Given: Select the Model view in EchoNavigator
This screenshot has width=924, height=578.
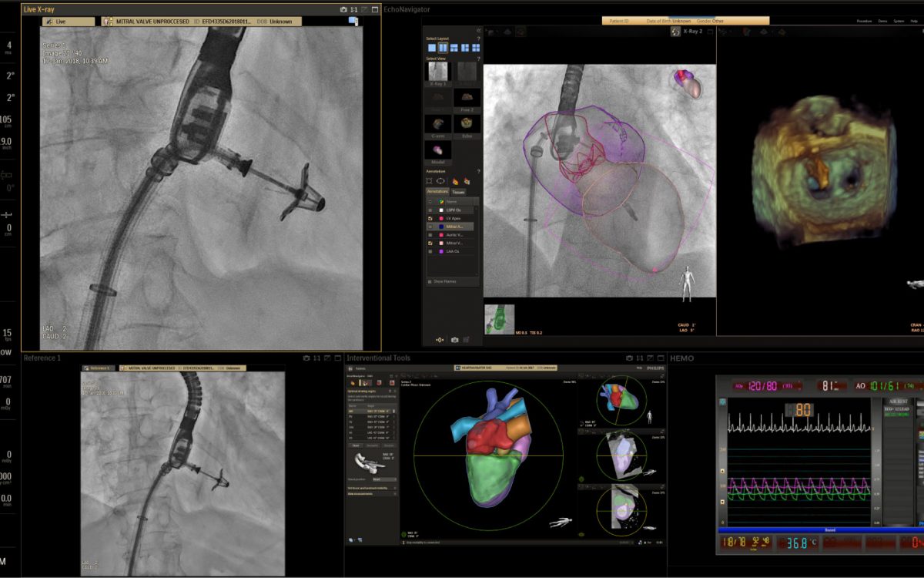Looking at the screenshot, I should (438, 150).
